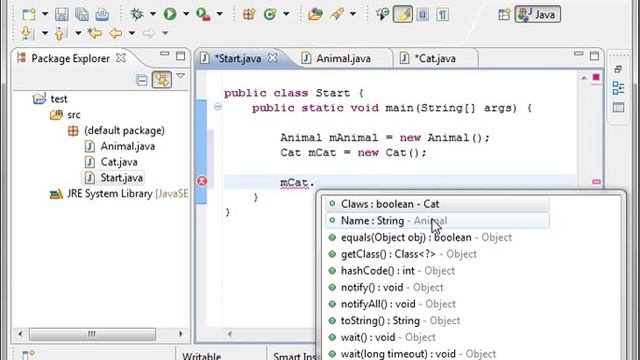Image resolution: width=640 pixels, height=360 pixels.
Task: Open the External Tools dropdown arrow
Action: pos(219,14)
